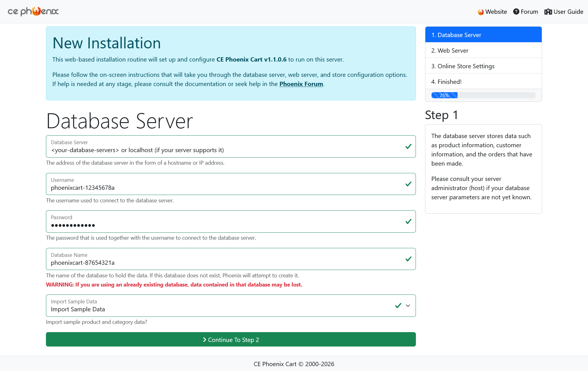Select step 4. Finished!
Image resolution: width=588 pixels, height=371 pixels.
pos(483,81)
